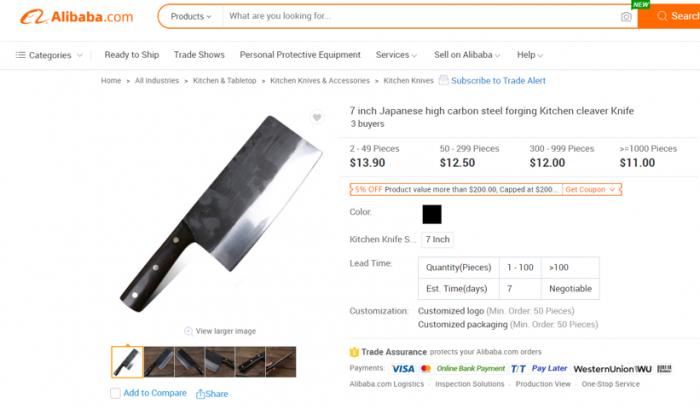
Task: Click the Alibaba.com logo
Action: click(x=77, y=17)
